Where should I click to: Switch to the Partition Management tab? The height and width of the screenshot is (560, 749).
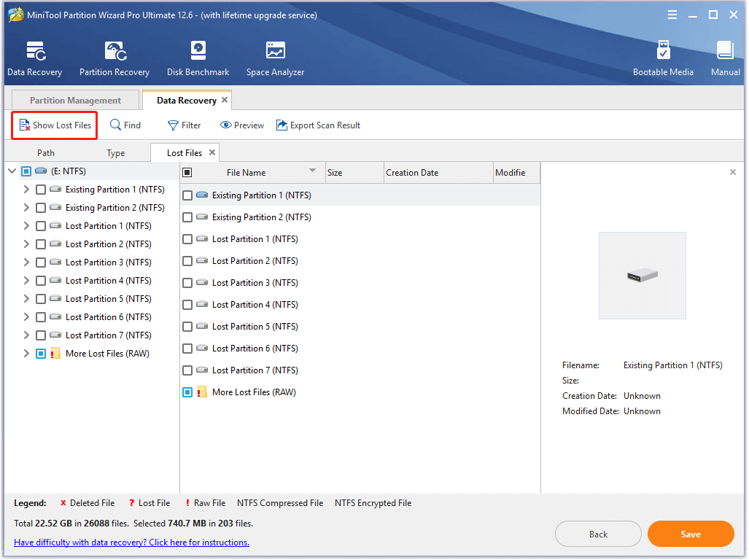click(75, 99)
